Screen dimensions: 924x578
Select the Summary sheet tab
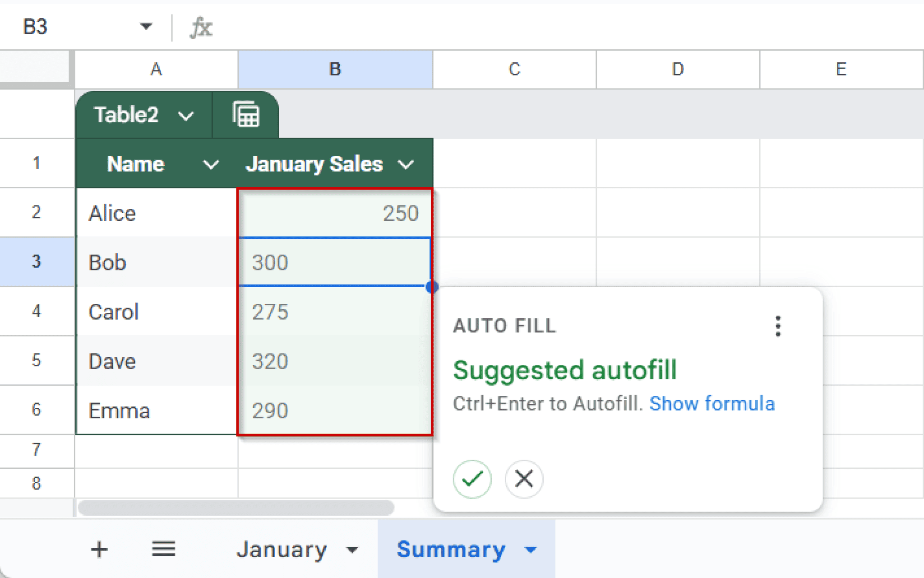coord(451,550)
